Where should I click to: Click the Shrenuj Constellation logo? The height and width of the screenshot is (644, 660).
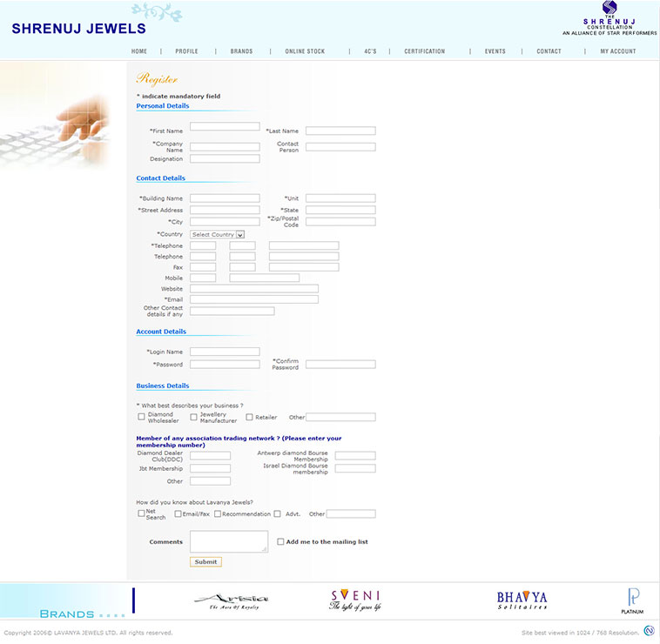click(609, 18)
